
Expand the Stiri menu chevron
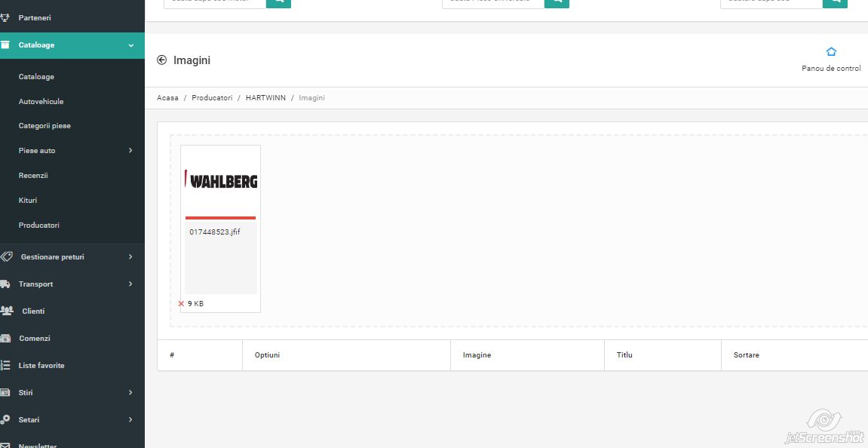pos(130,392)
